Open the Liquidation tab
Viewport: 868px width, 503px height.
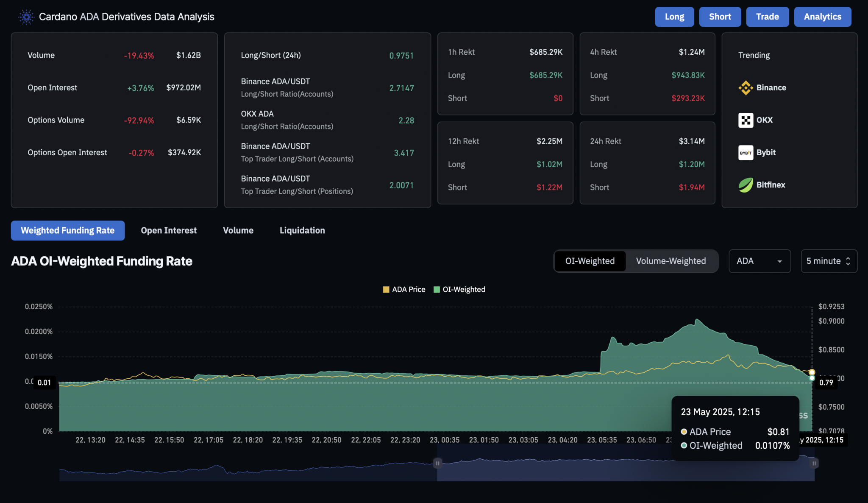pyautogui.click(x=302, y=231)
